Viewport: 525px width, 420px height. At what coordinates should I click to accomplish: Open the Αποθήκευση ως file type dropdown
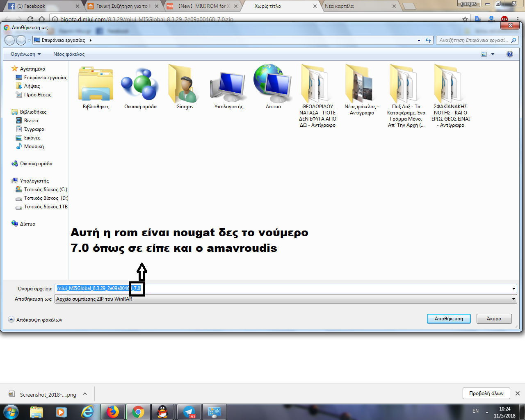pos(285,299)
